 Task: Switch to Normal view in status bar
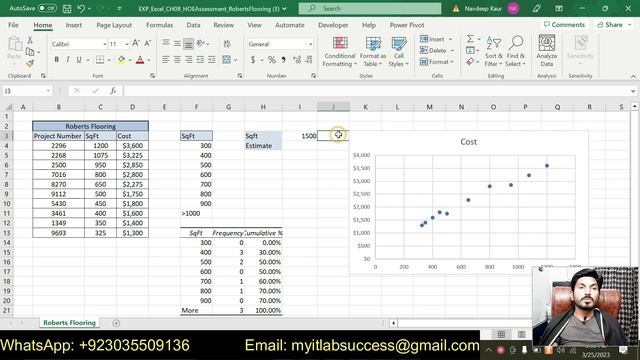[x=501, y=334]
